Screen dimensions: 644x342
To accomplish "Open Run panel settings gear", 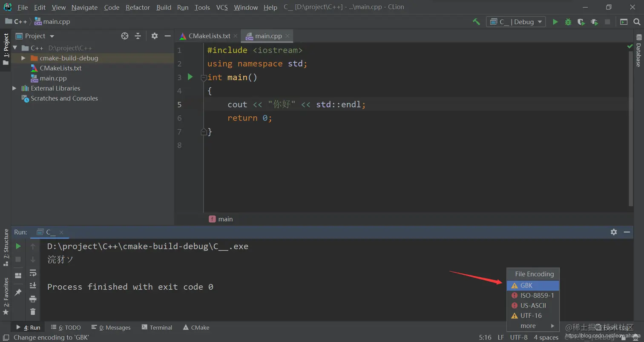I will pyautogui.click(x=613, y=232).
